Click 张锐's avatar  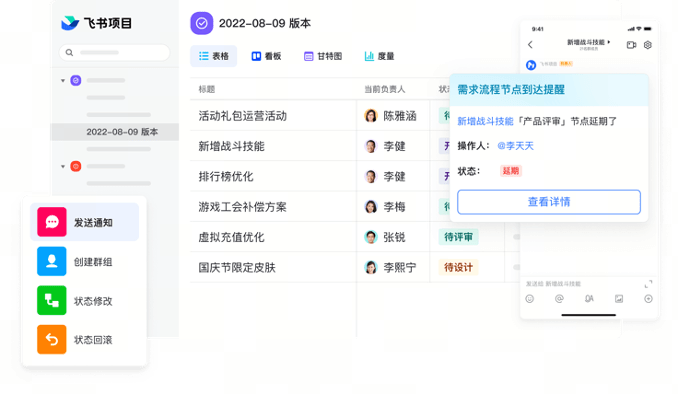[371, 237]
